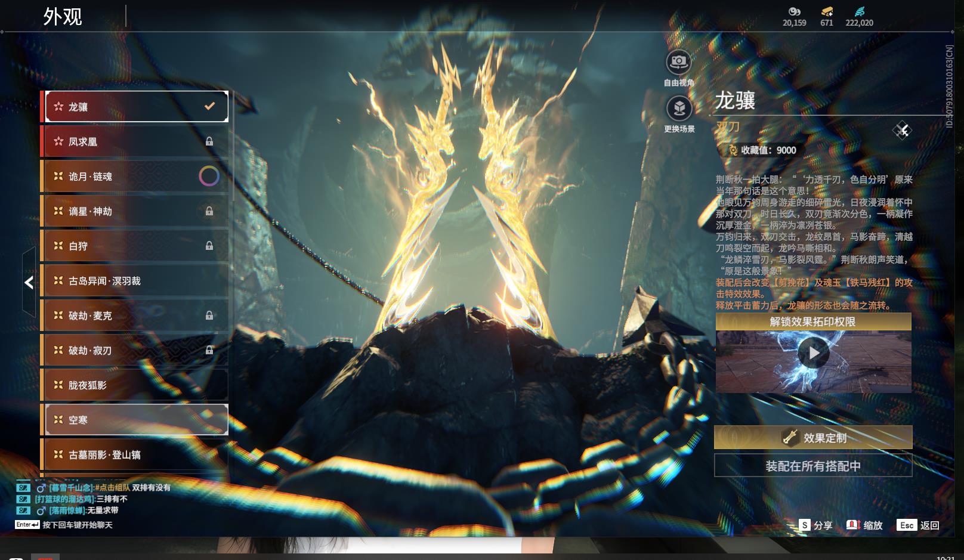Select the 龙骧 skin in the list

[x=137, y=106]
